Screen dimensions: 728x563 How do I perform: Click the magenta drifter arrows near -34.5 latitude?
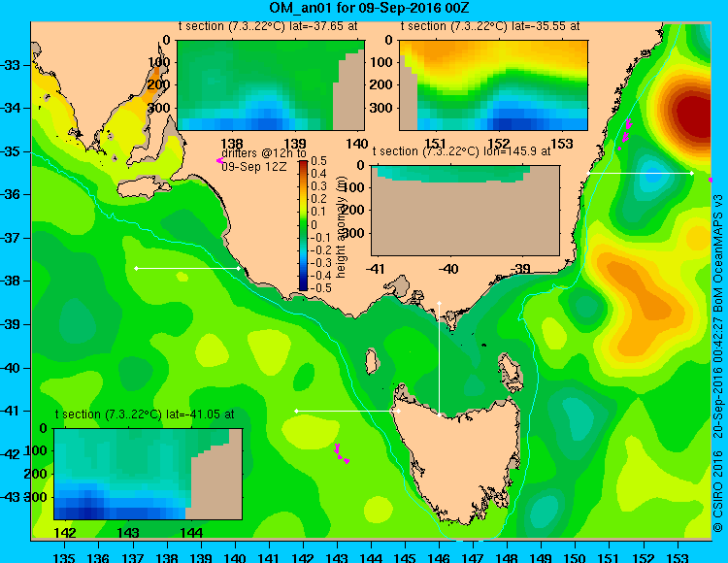click(x=626, y=130)
